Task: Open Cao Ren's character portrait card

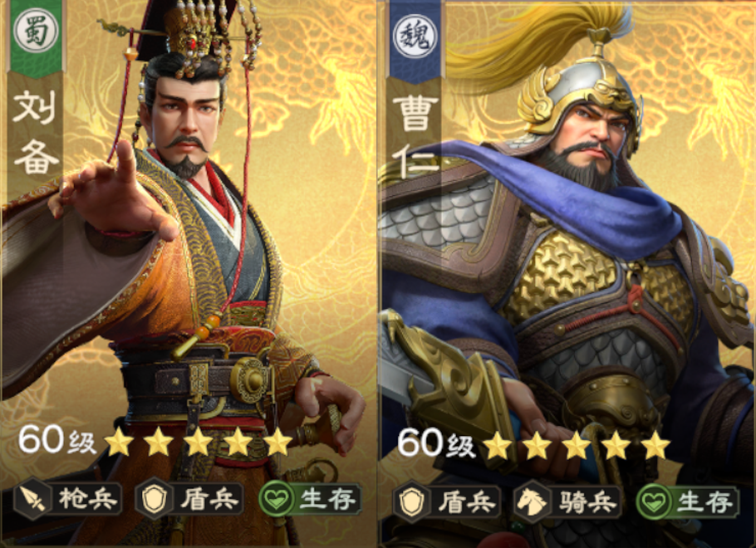Action: point(568,273)
